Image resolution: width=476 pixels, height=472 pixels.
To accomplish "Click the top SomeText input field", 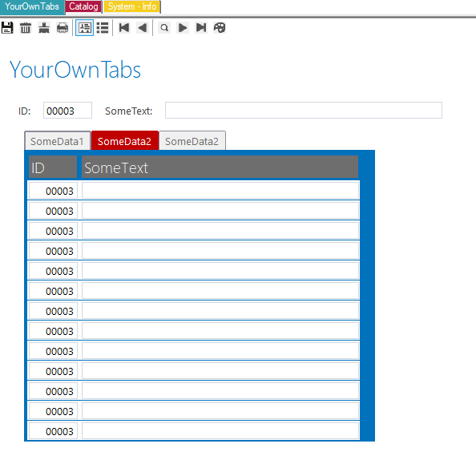I will pos(304,110).
